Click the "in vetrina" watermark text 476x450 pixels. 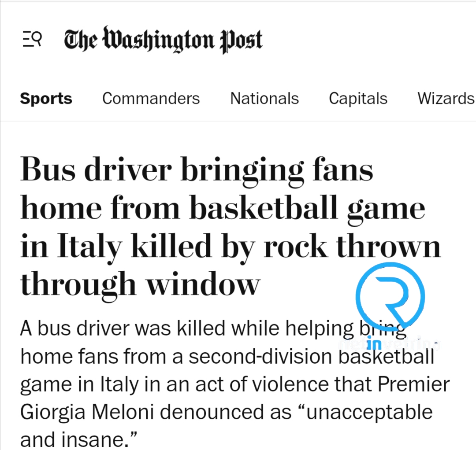coord(390,345)
